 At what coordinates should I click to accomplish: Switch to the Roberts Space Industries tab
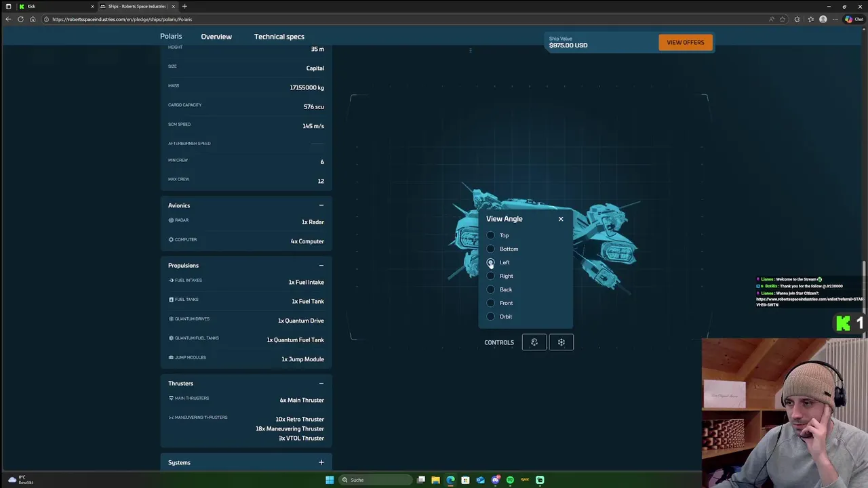click(x=138, y=6)
